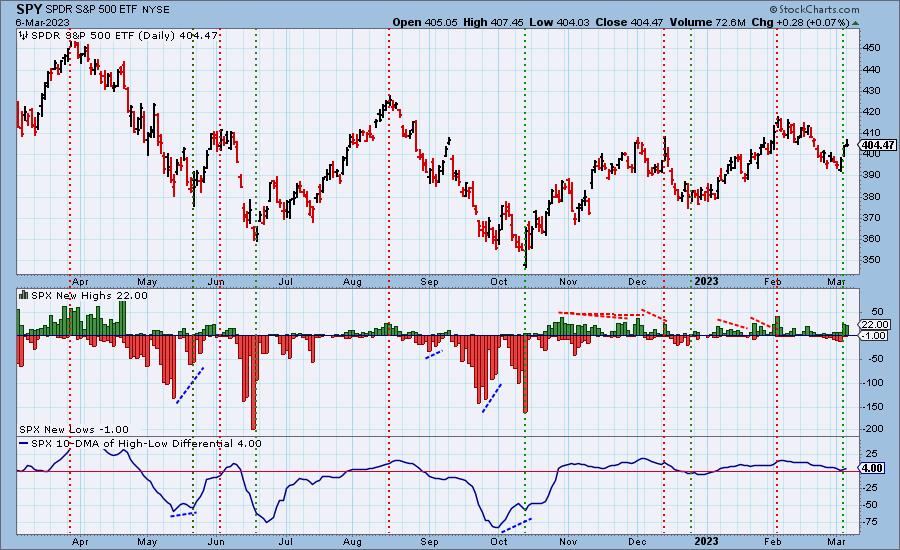Click the green up-triangle beside the Chg value
This screenshot has height=550, width=900.
pyautogui.click(x=856, y=23)
